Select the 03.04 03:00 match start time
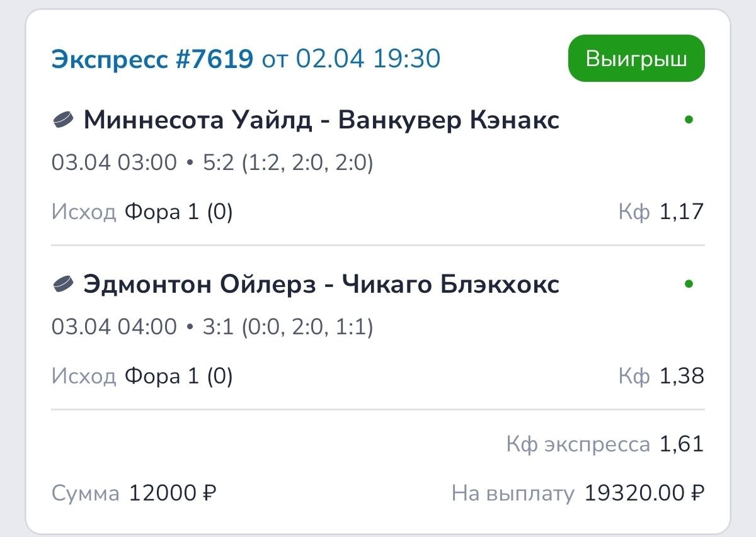 tap(114, 163)
